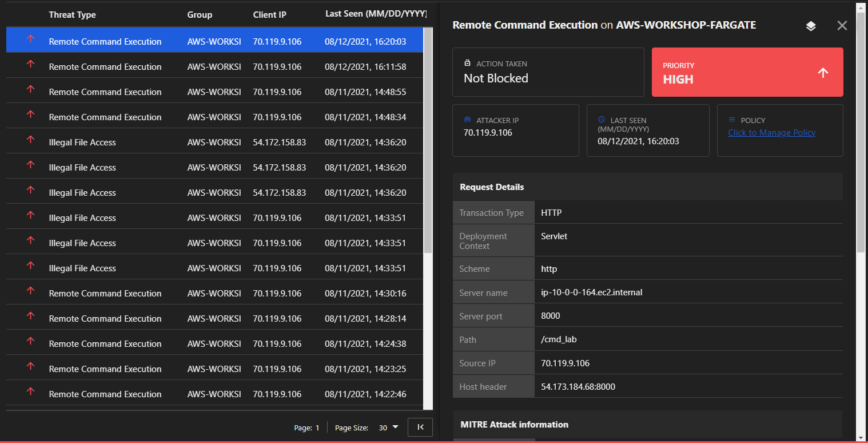
Task: Click the Action Taken Not Blocked card
Action: pyautogui.click(x=548, y=72)
